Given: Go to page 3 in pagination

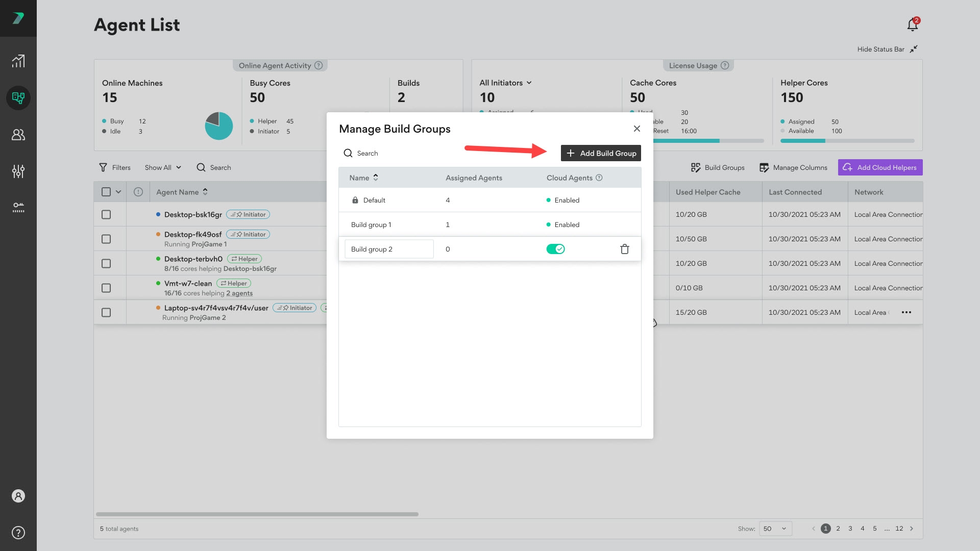Looking at the screenshot, I should 850,529.
